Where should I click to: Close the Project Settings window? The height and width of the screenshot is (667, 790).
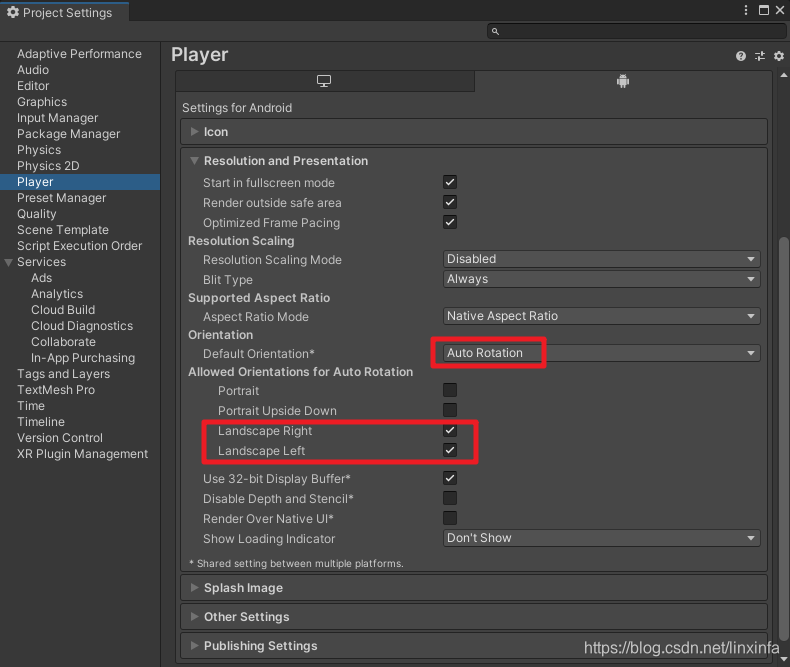(780, 10)
